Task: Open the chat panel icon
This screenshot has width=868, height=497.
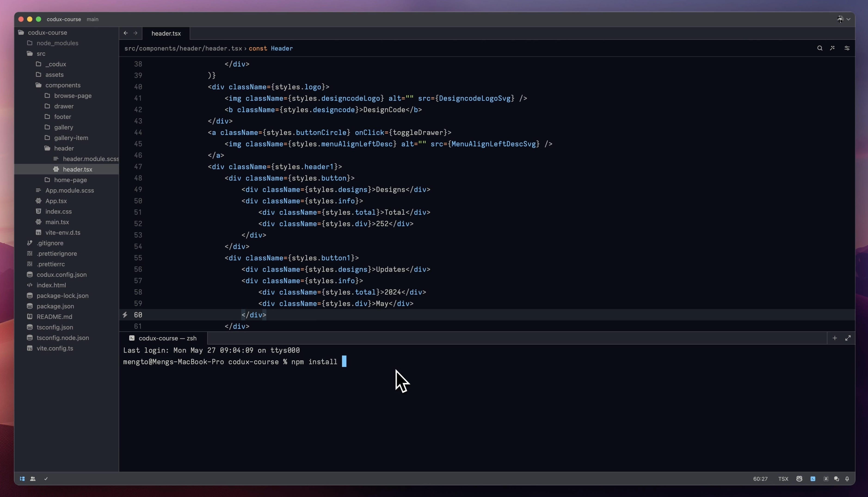Action: pos(837,479)
